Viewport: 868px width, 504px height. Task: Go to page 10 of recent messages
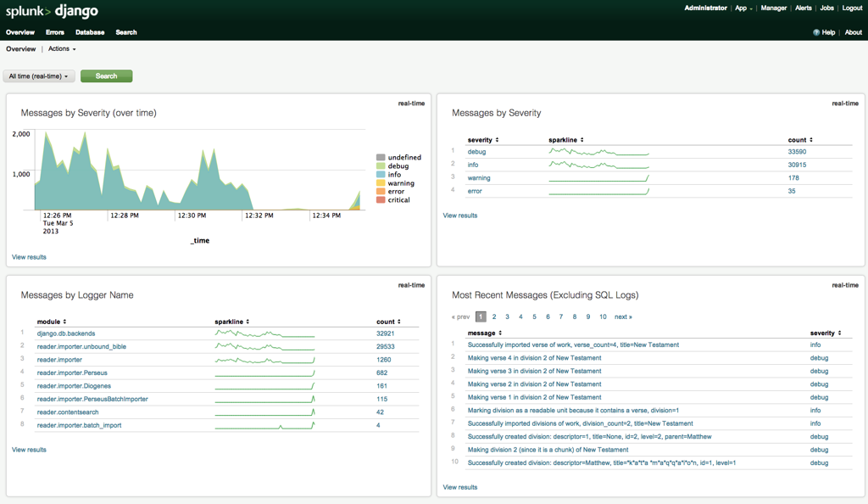tap(603, 316)
